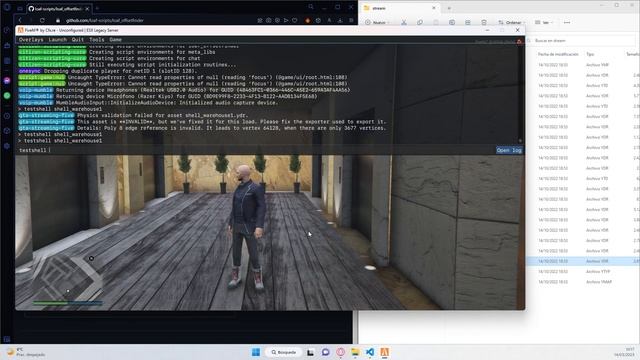This screenshot has height=360, width=640.
Task: Open the weather widget on the taskbar
Action: 25,352
